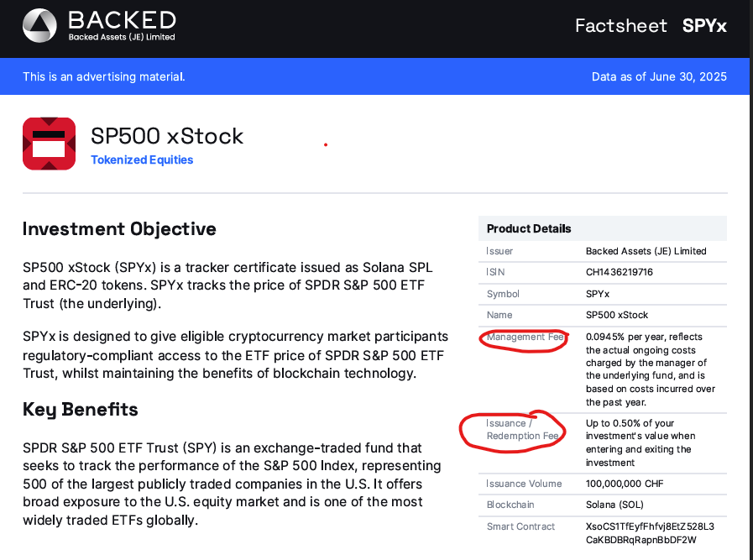
Task: Open the Tokenized Equities link
Action: (142, 160)
